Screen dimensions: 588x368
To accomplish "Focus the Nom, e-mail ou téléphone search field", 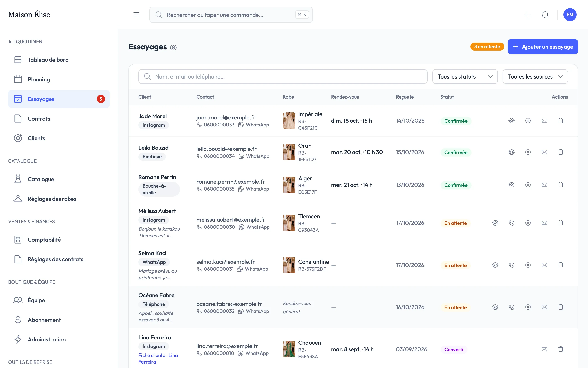I will 283,76.
